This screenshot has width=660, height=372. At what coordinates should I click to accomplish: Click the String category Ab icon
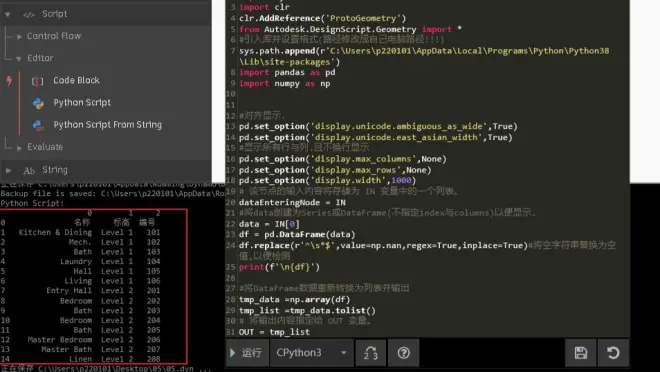(29, 170)
